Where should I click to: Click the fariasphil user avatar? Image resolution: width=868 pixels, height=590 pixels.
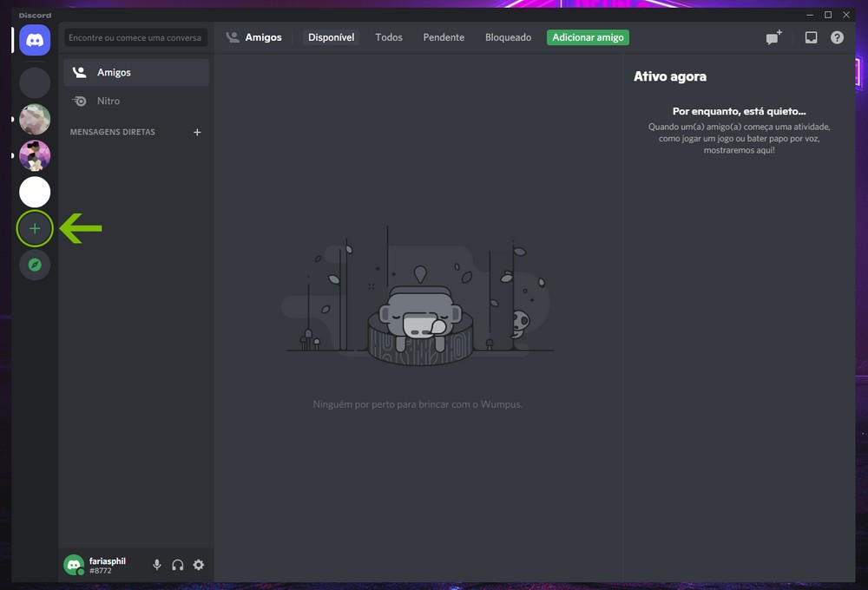click(74, 565)
